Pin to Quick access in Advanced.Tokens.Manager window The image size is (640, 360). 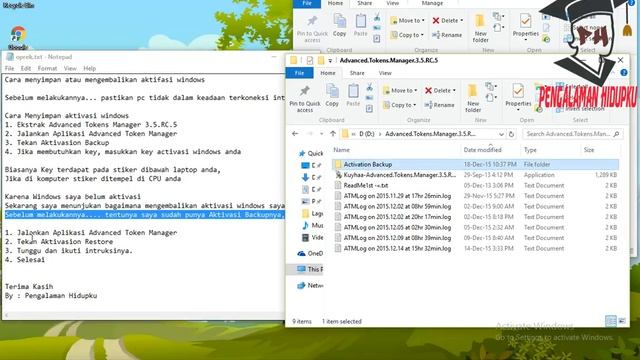tap(304, 98)
